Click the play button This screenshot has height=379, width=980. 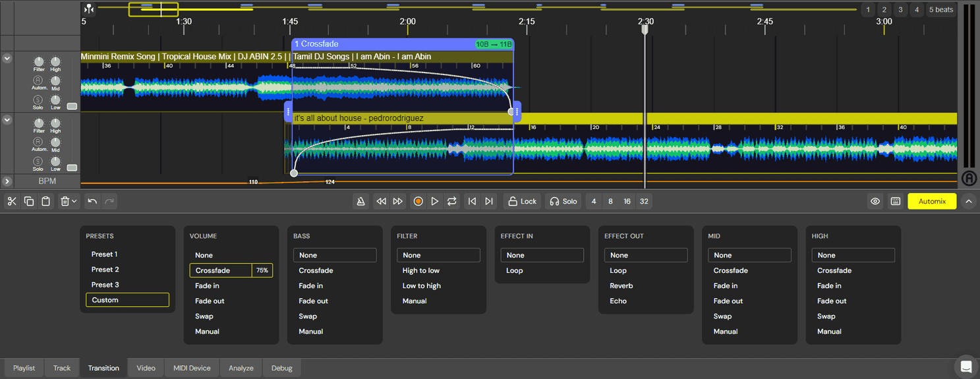coord(435,202)
